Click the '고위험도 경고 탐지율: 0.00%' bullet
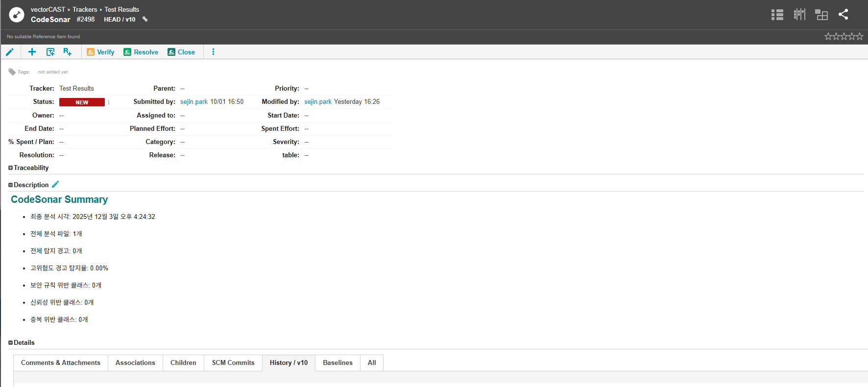Image resolution: width=868 pixels, height=387 pixels. [69, 268]
